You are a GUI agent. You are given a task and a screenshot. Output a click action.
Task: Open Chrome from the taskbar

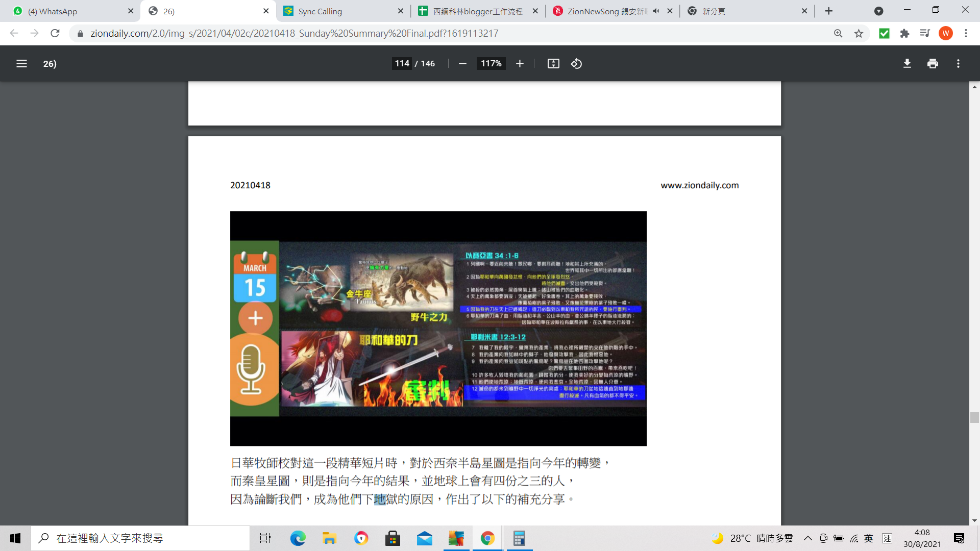click(487, 538)
